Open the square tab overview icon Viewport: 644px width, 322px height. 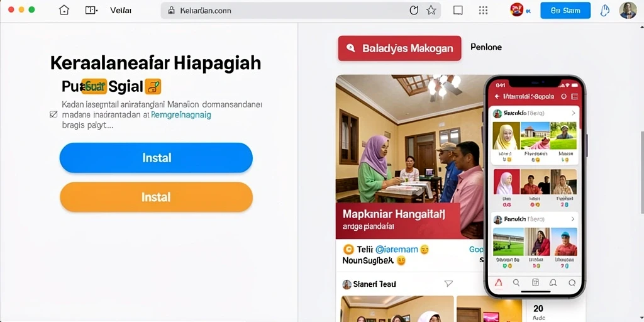click(x=458, y=10)
